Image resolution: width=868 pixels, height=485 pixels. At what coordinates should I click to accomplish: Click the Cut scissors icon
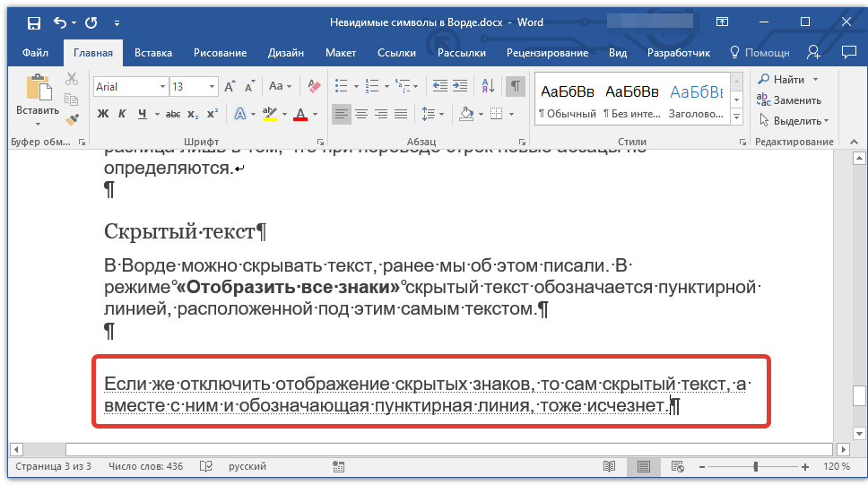click(x=72, y=79)
